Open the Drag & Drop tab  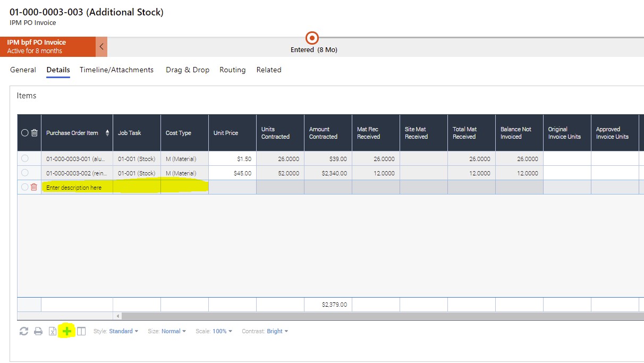(188, 70)
